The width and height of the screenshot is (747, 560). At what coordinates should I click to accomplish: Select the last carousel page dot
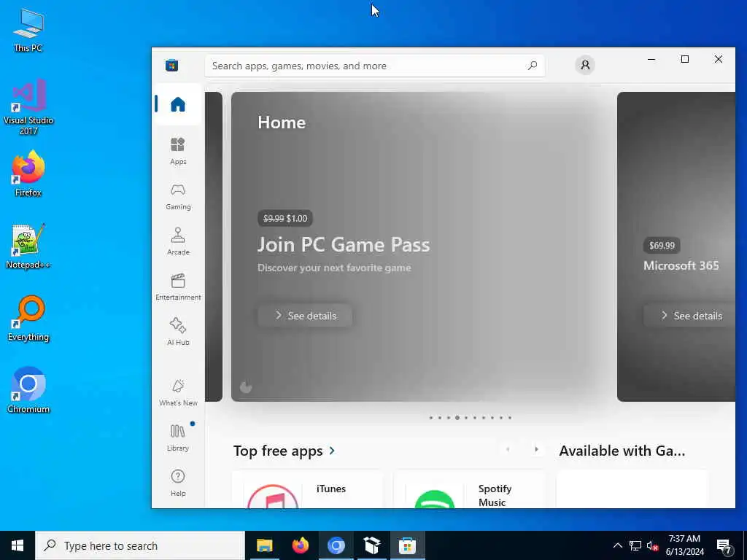point(510,418)
